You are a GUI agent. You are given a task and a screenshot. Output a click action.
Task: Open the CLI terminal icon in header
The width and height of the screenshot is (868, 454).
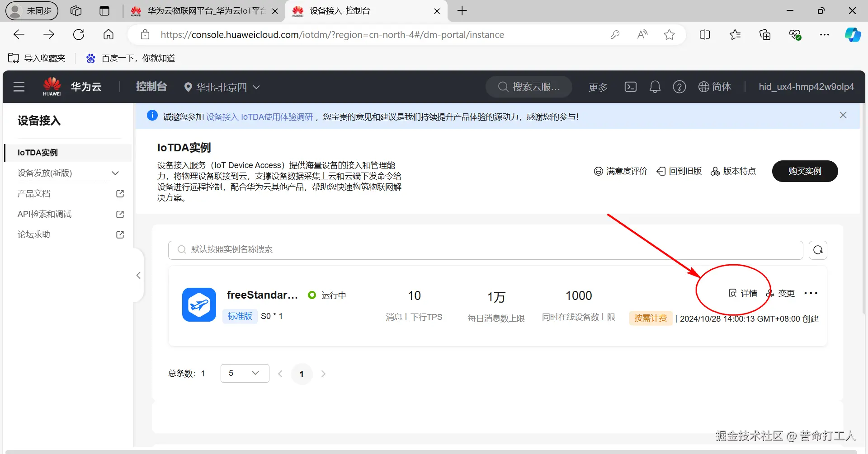pyautogui.click(x=630, y=87)
